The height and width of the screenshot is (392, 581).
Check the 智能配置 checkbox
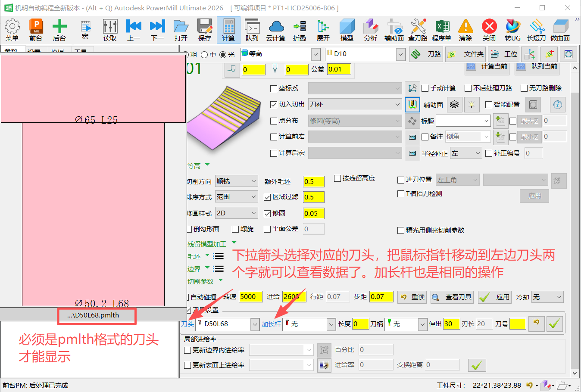[x=489, y=105]
